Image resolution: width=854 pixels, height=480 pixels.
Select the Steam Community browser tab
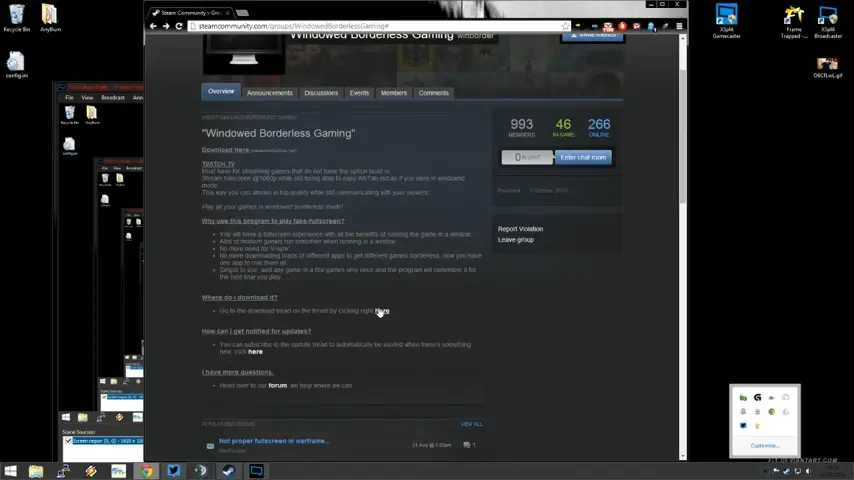click(191, 13)
